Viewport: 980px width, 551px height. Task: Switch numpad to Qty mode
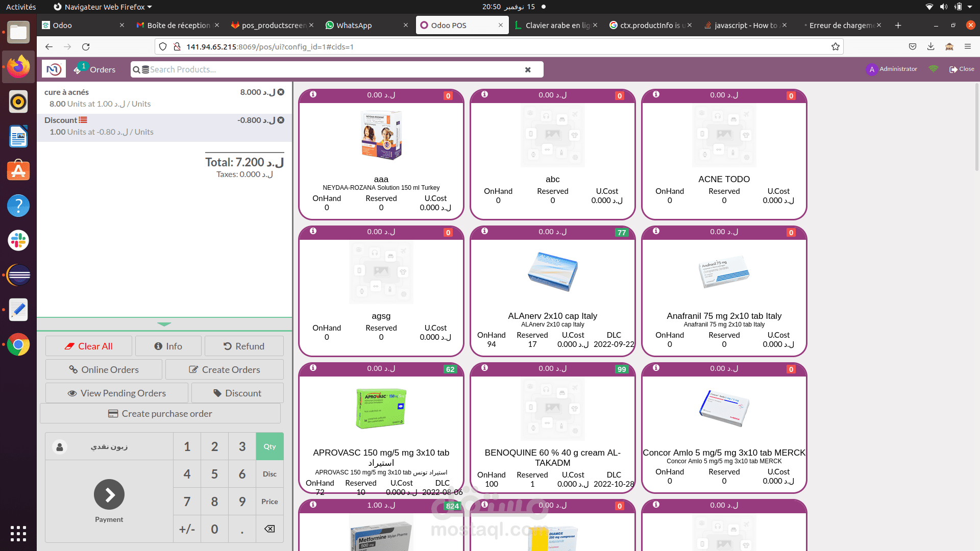coord(269,446)
